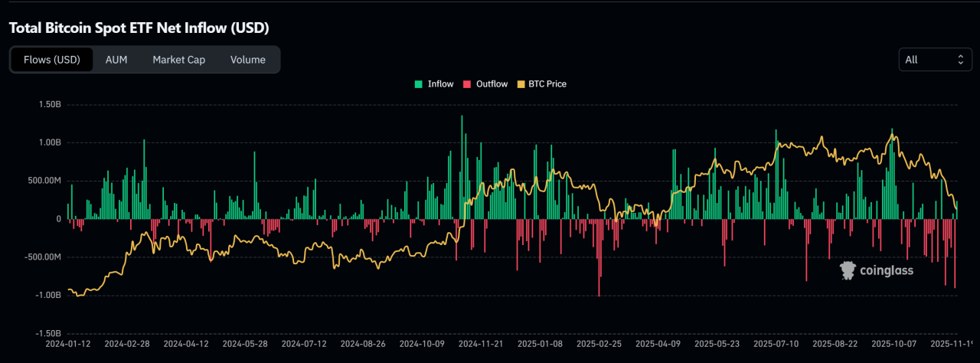The width and height of the screenshot is (980, 363).
Task: Open the Volume tab
Action: 248,60
